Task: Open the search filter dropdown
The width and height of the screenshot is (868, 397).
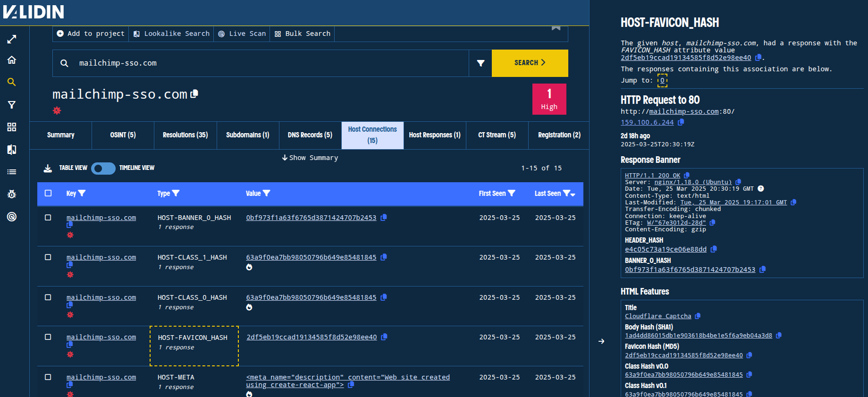Action: (480, 63)
